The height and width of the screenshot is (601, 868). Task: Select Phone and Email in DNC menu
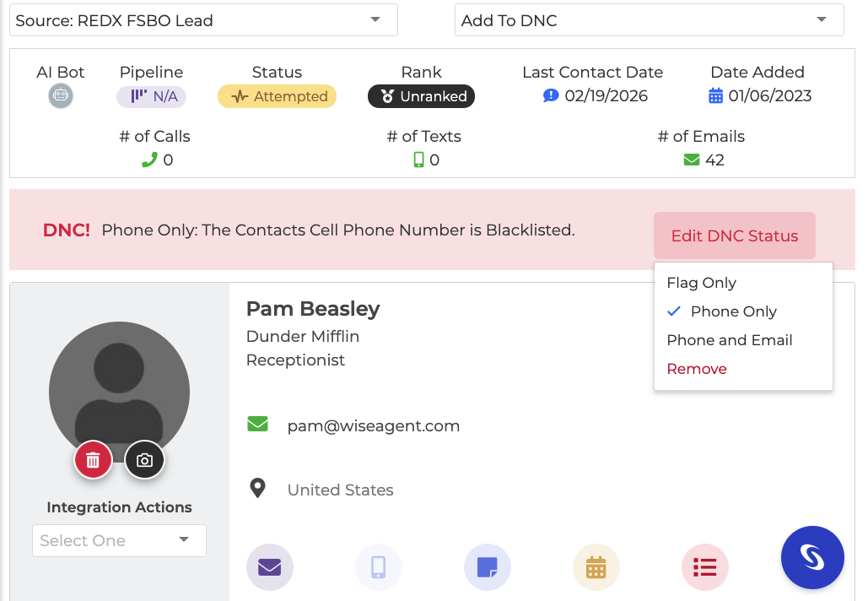(x=730, y=340)
